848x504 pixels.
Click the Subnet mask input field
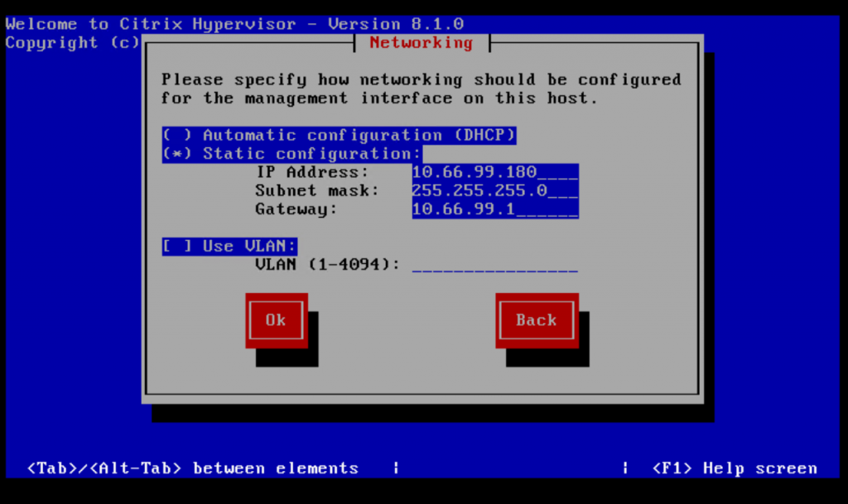495,190
